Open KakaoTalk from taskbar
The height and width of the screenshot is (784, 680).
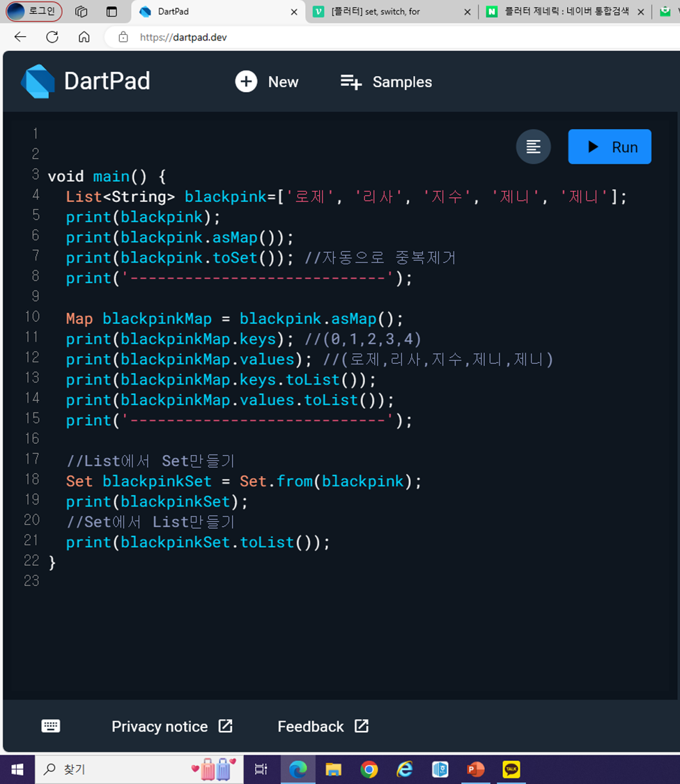(x=511, y=769)
